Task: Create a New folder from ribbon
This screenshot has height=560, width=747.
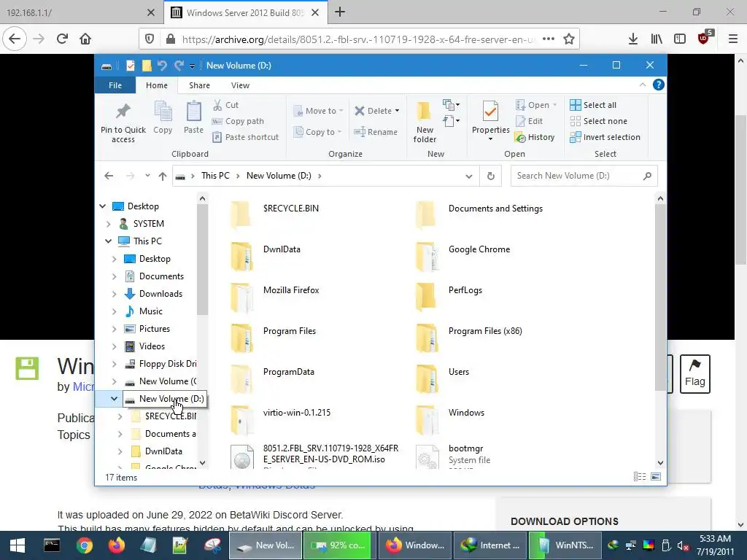Action: point(425,122)
